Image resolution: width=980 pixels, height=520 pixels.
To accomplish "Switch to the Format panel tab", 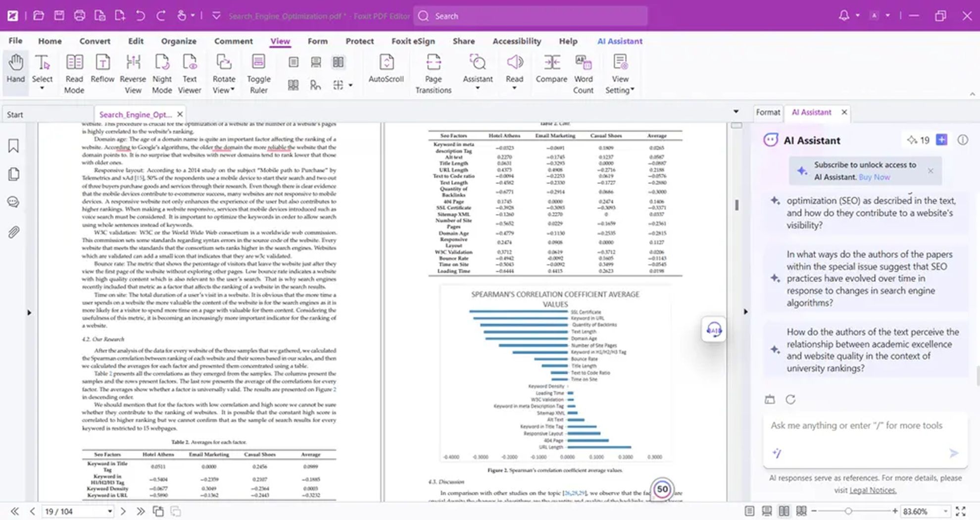I will click(768, 112).
